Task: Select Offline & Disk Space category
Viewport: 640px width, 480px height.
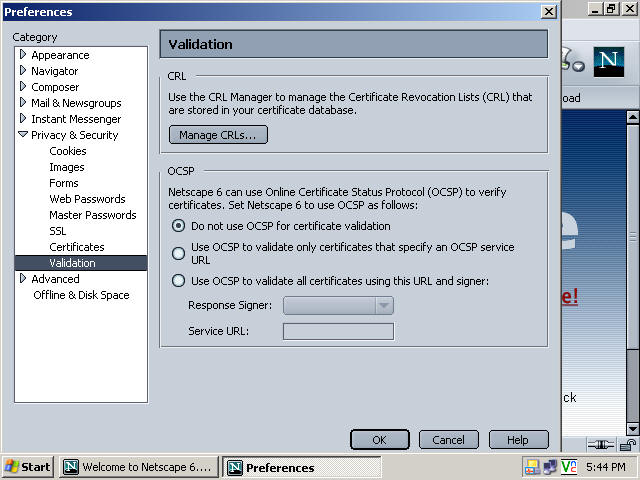Action: (x=81, y=295)
